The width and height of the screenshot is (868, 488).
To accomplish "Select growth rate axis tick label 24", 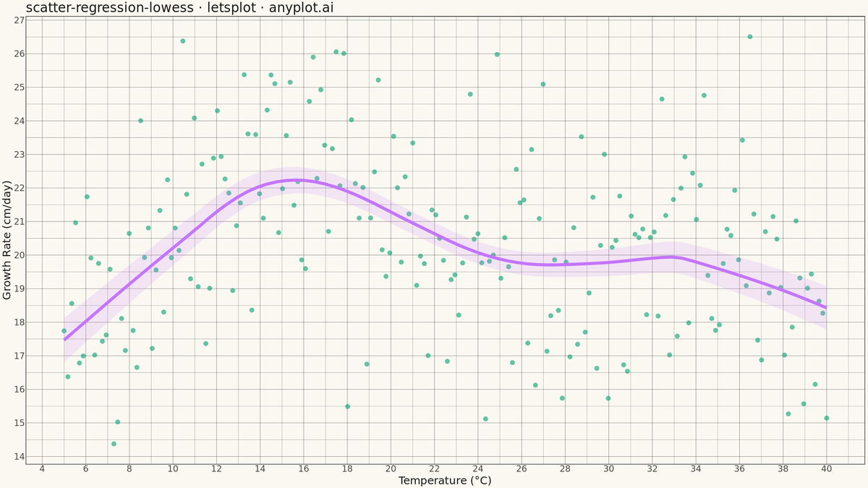I will point(20,121).
